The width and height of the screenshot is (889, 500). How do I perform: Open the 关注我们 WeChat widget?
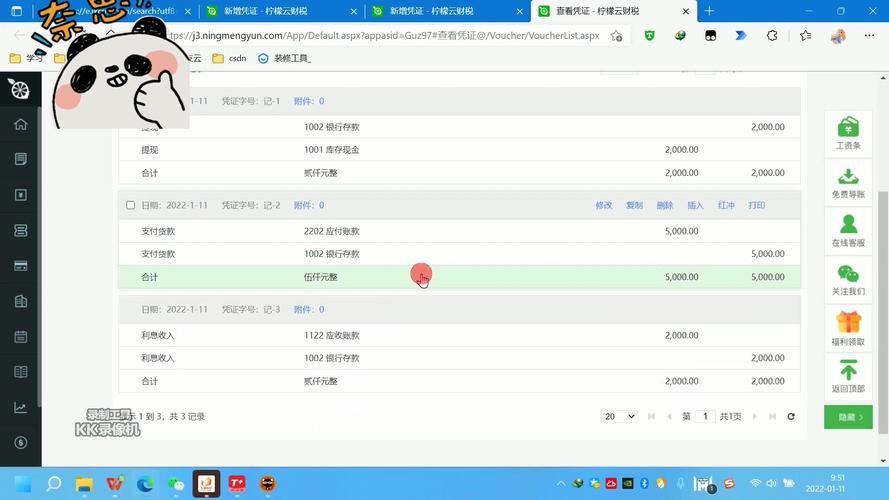[848, 279]
